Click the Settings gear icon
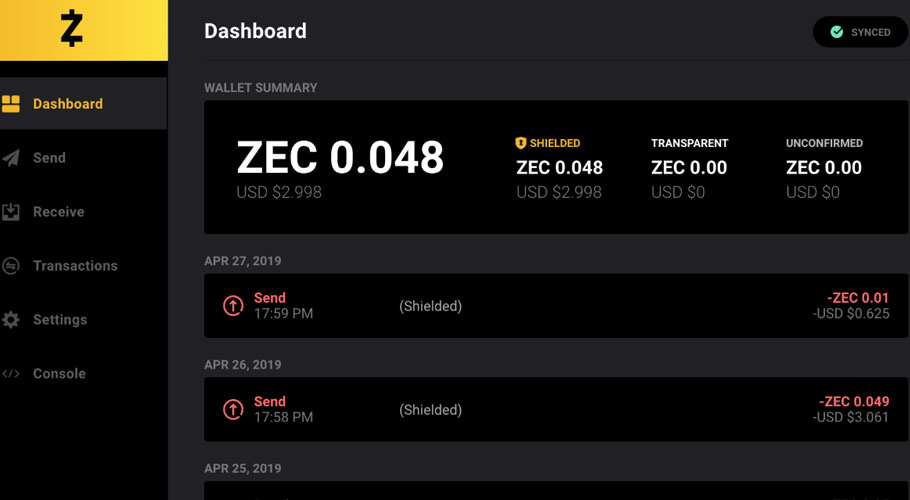This screenshot has width=910, height=500. [x=10, y=320]
